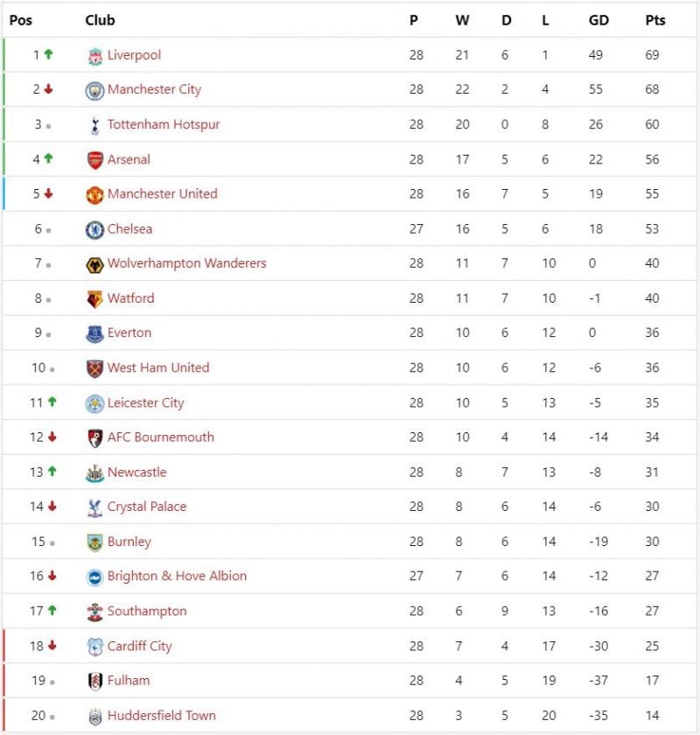Viewport: 700px width, 735px height.
Task: Select the Club column header
Action: (x=100, y=20)
